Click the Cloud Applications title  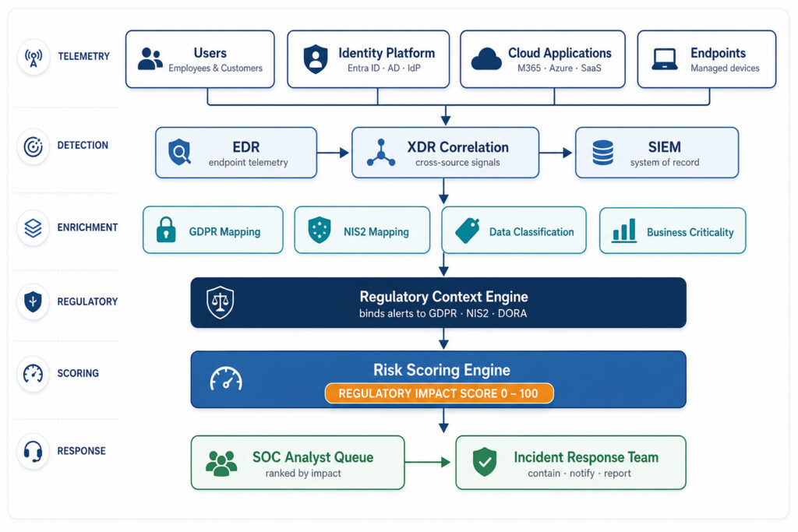pos(560,53)
